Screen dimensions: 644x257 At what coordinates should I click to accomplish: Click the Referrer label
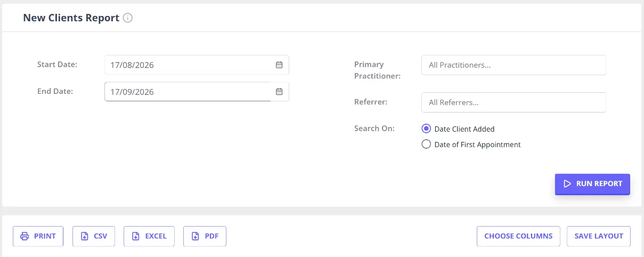(371, 102)
